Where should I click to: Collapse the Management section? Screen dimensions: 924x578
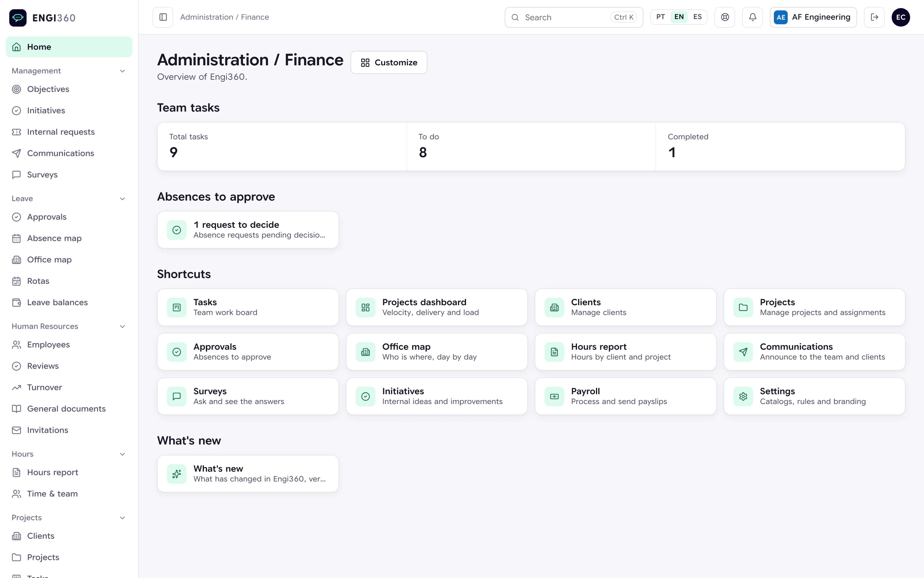point(122,71)
